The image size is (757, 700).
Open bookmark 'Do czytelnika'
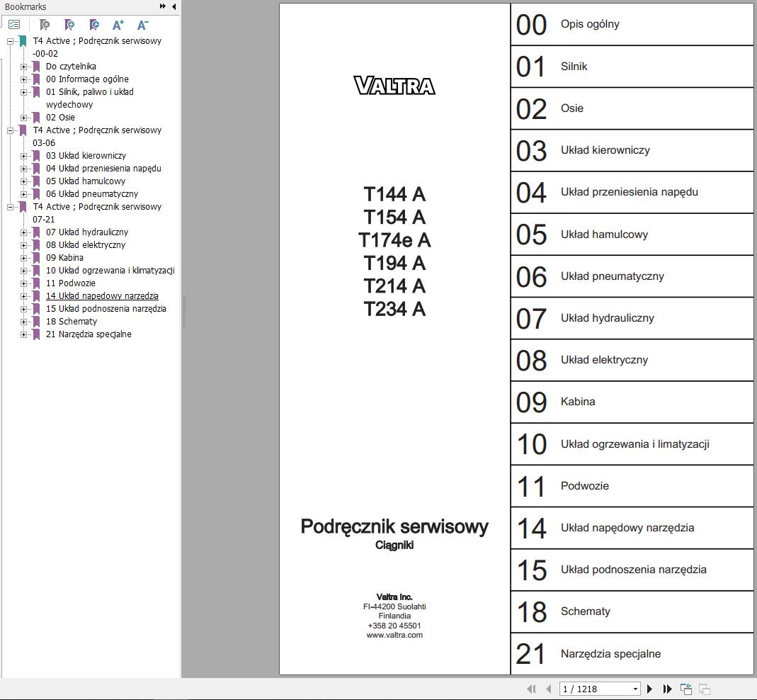[71, 66]
